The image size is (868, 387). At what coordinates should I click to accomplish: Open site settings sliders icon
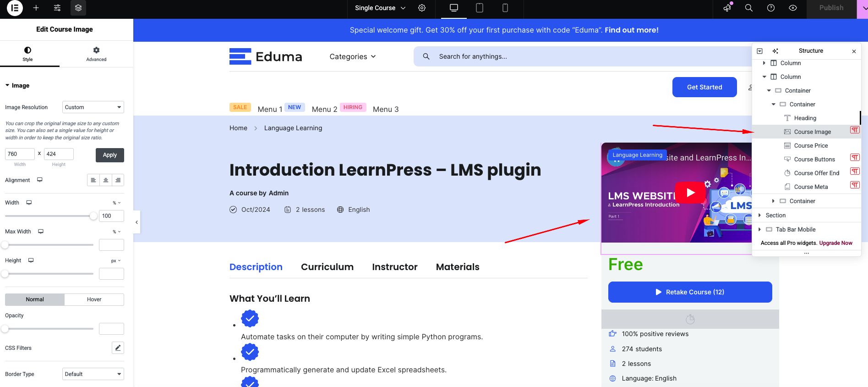pos(57,8)
